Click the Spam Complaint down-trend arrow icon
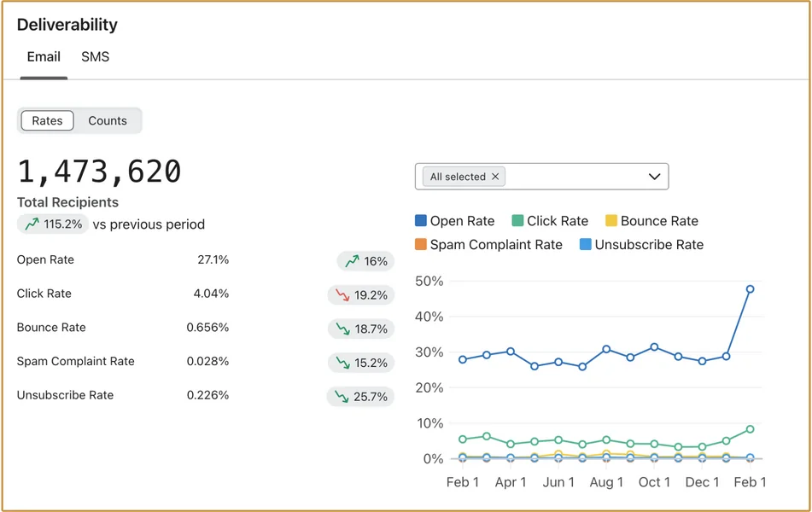The image size is (812, 512). click(x=343, y=363)
